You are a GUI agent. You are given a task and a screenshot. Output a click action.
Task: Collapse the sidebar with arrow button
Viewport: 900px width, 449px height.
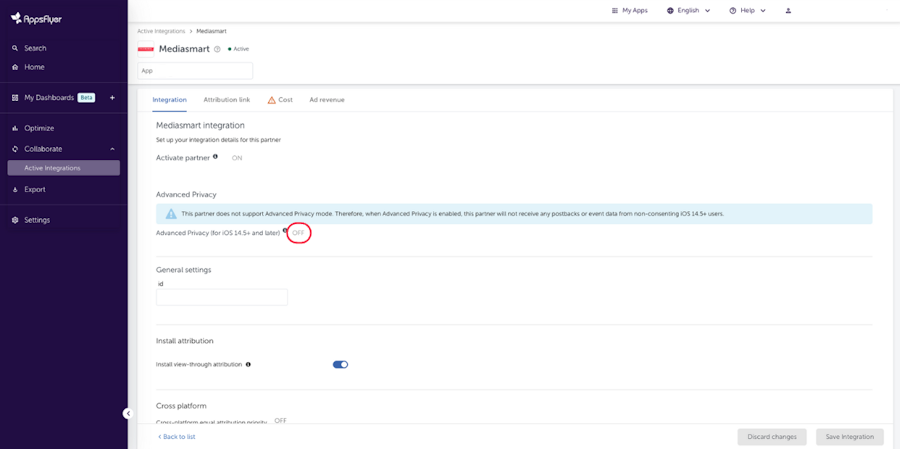click(x=128, y=413)
